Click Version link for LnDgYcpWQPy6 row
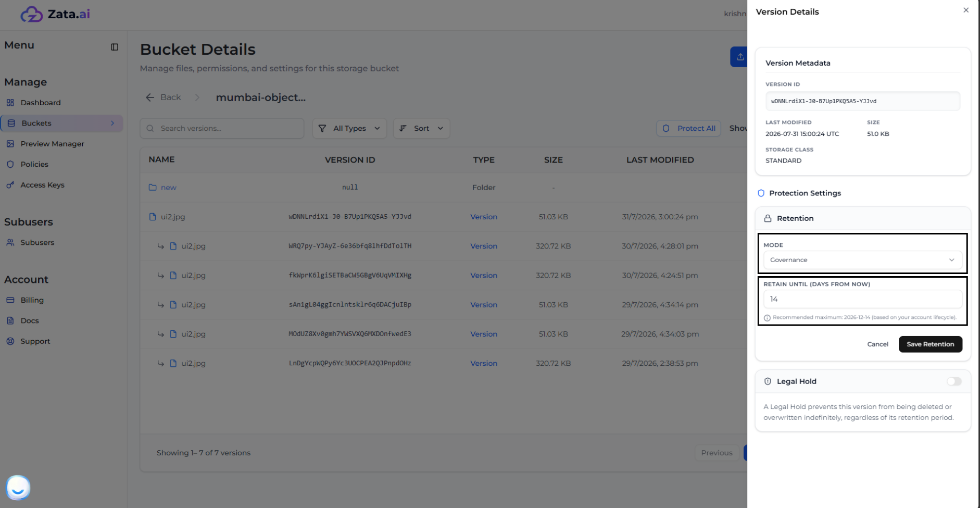This screenshot has height=508, width=980. pos(484,363)
